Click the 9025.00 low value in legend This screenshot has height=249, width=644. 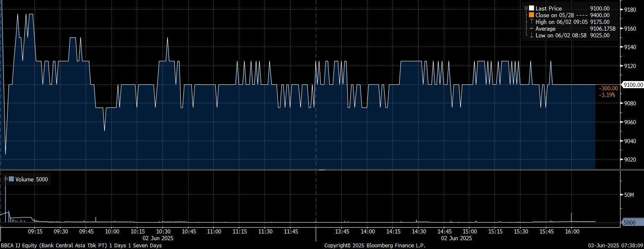click(599, 36)
